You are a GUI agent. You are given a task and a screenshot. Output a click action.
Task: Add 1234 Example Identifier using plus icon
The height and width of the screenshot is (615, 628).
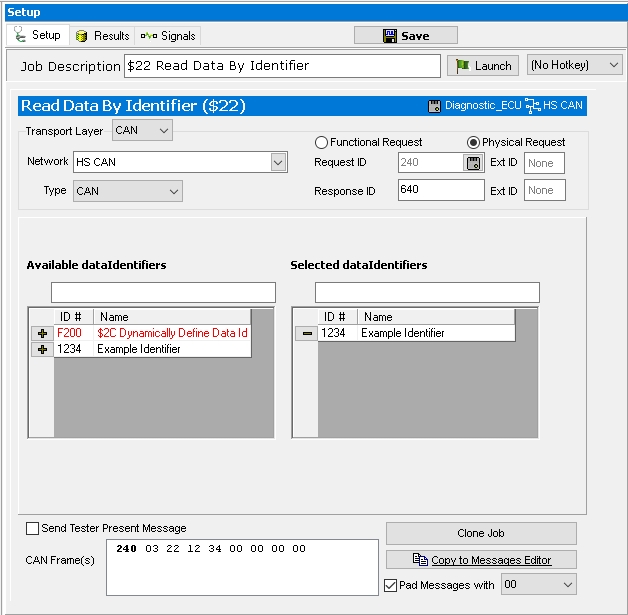click(x=42, y=349)
